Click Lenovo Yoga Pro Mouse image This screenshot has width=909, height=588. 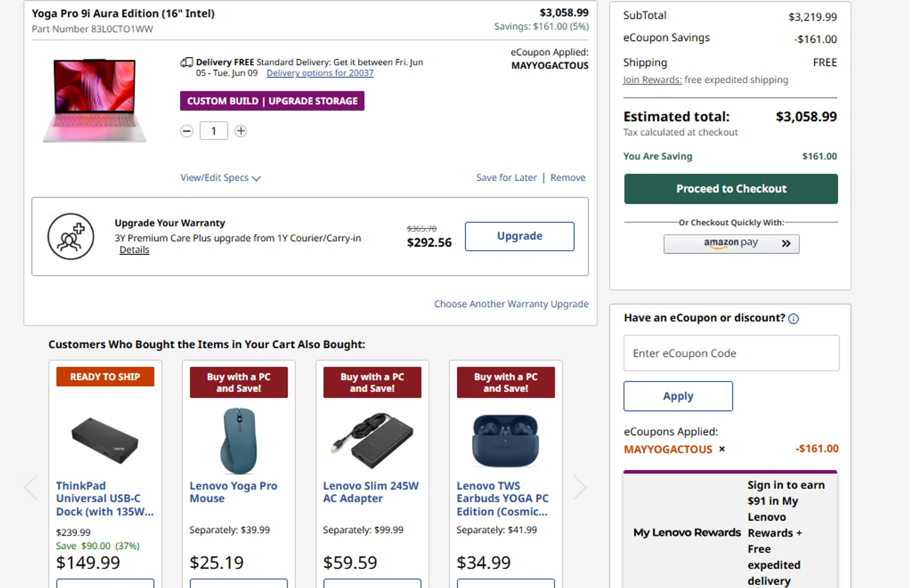click(239, 440)
